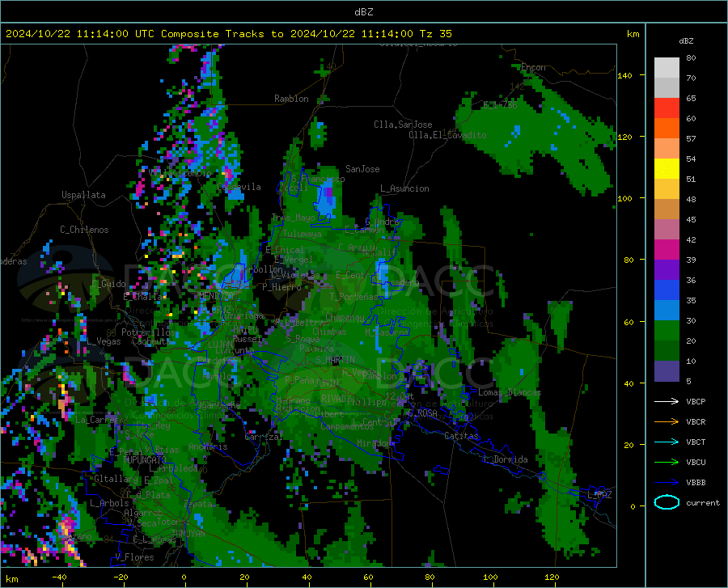
Task: Click the 'S_MARTIN' map label
Action: (x=335, y=360)
